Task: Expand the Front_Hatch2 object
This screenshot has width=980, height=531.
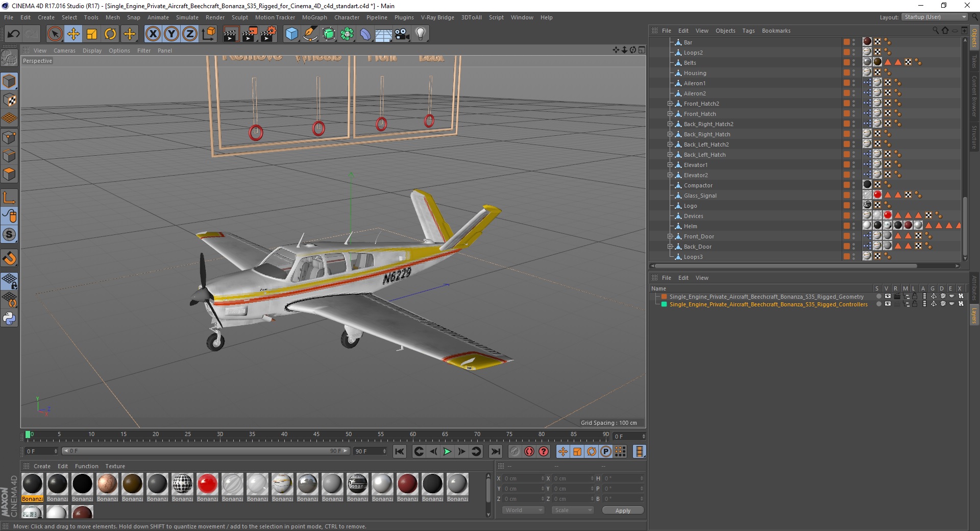Action: [x=670, y=104]
